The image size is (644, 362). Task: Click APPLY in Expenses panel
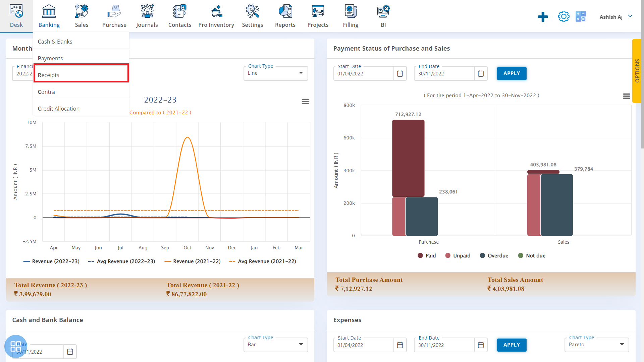pos(512,345)
